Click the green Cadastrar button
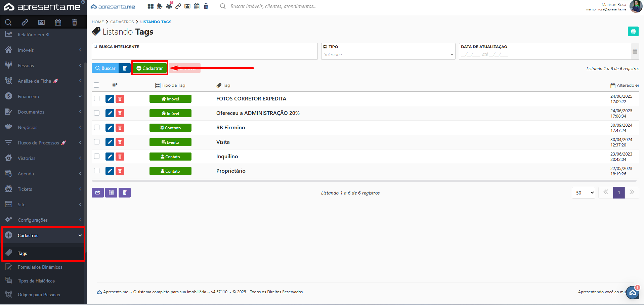Image resolution: width=644 pixels, height=305 pixels. click(149, 68)
